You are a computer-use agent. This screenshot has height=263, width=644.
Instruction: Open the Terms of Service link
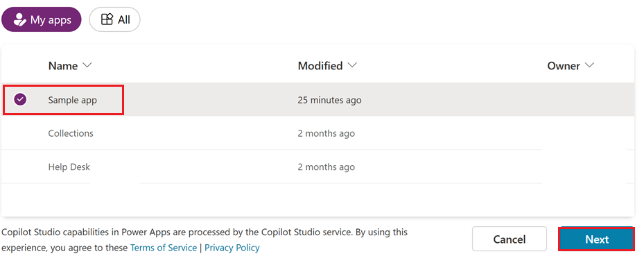[164, 248]
